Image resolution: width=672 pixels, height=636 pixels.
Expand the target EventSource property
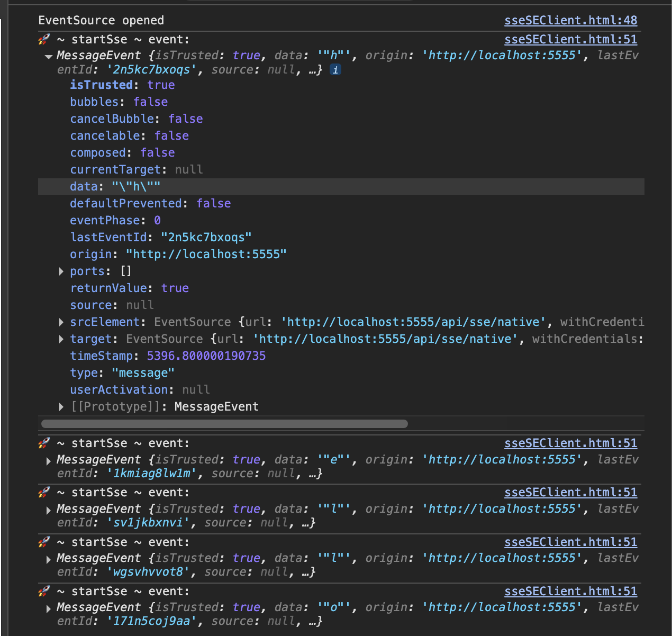click(61, 339)
